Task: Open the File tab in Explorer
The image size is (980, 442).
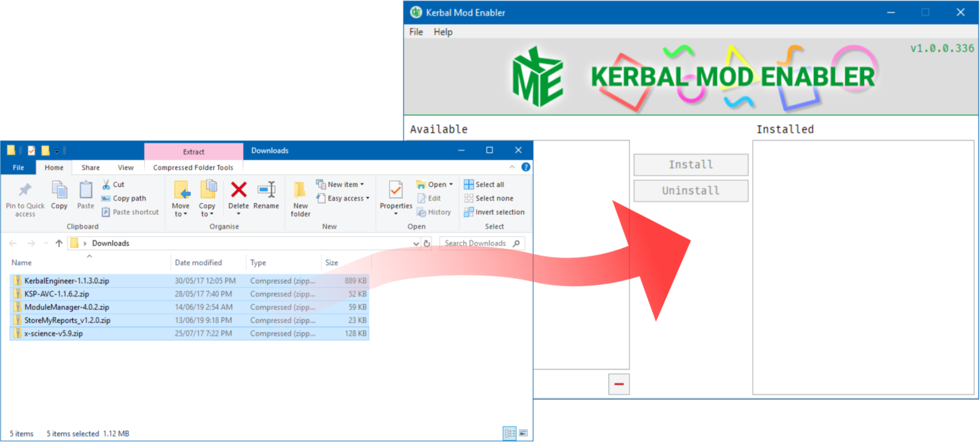Action: click(19, 167)
